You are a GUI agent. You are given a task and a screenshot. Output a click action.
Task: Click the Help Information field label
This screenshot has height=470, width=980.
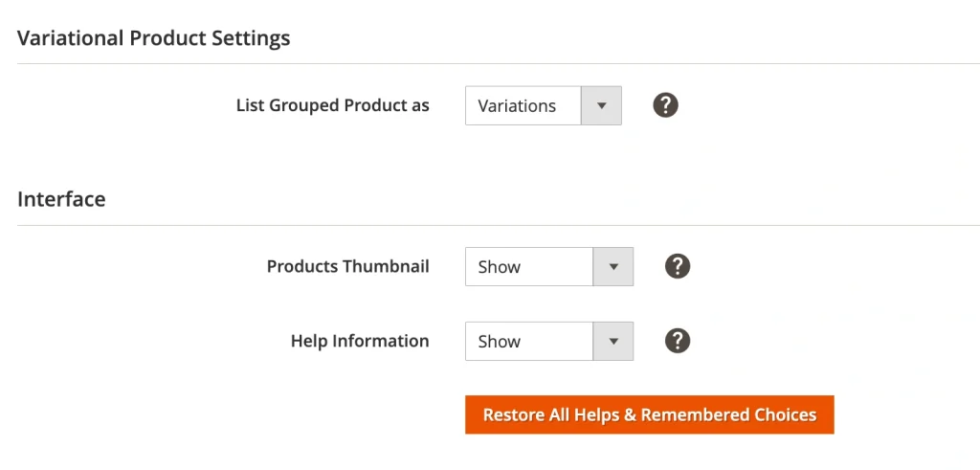click(x=360, y=341)
